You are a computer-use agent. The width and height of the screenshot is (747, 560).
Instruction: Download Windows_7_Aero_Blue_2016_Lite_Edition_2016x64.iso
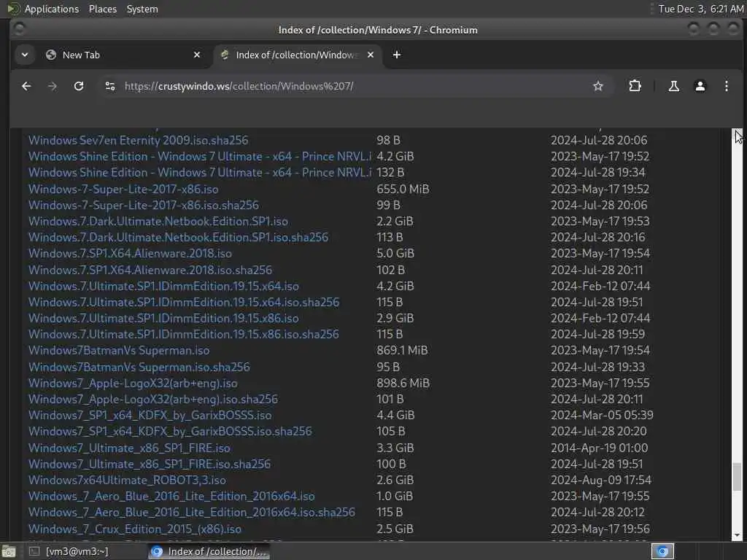click(171, 496)
